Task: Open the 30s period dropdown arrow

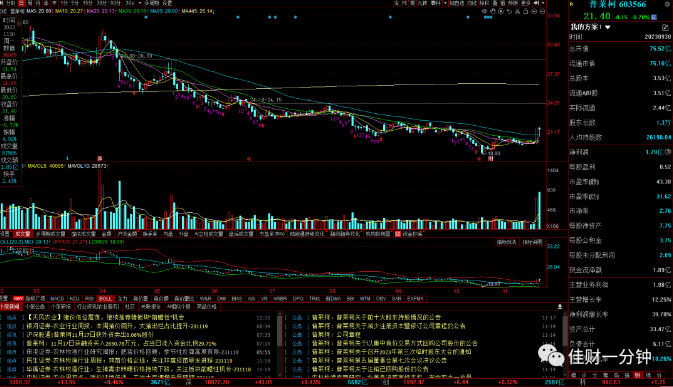Action: [140, 3]
